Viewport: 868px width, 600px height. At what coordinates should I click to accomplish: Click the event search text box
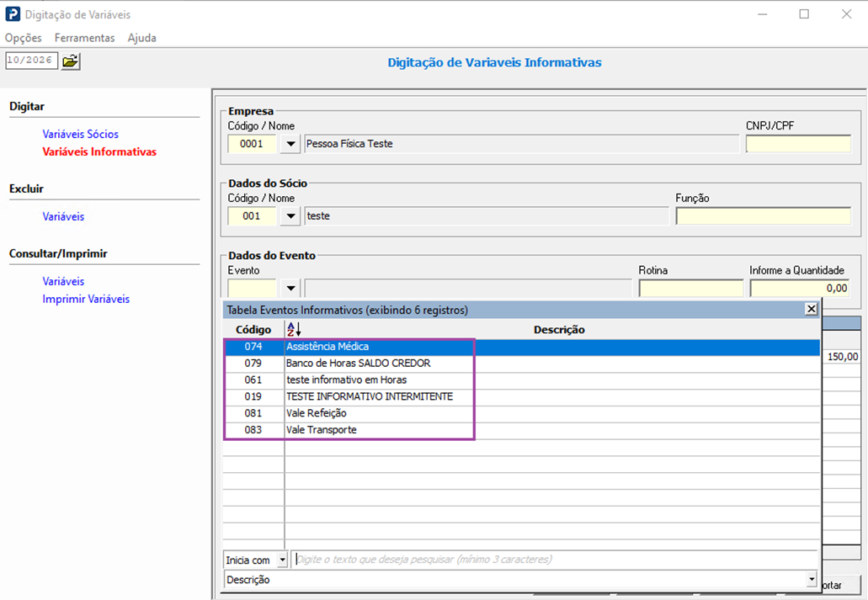coord(554,560)
